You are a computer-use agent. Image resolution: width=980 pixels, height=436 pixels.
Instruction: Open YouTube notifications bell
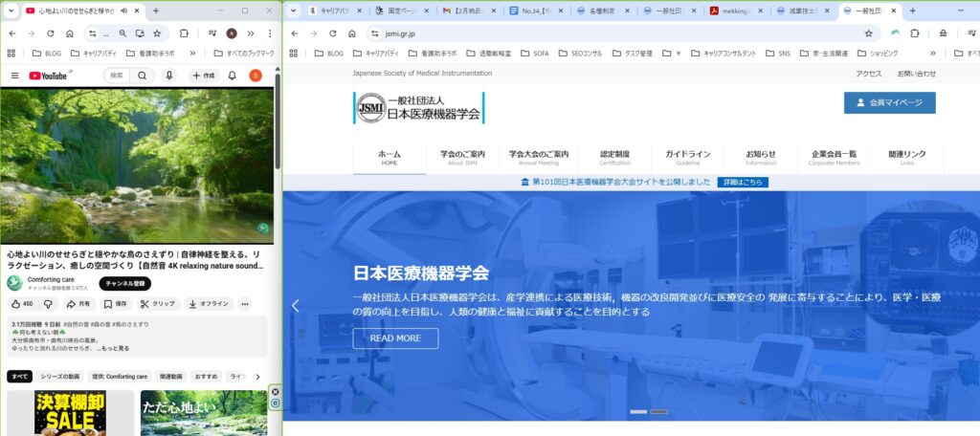(232, 76)
